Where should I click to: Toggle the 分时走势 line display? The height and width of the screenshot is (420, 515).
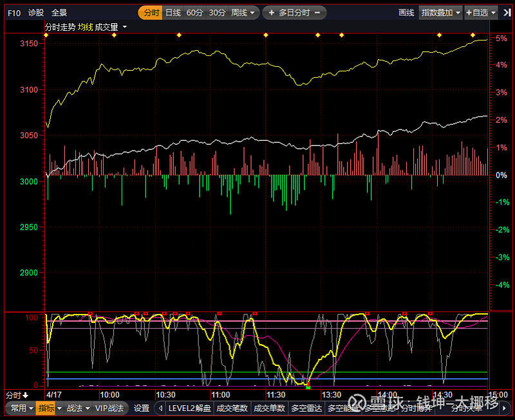point(61,27)
